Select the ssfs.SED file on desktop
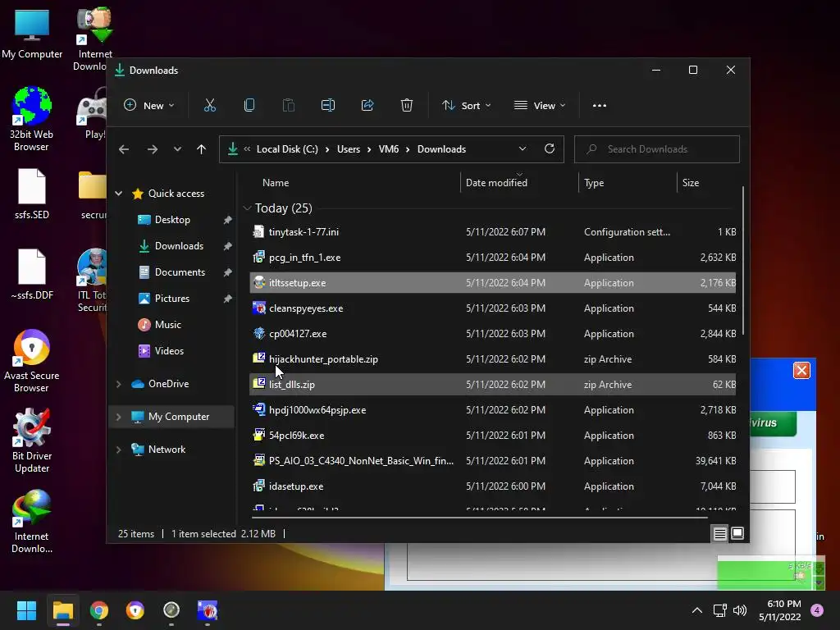Screen dimensions: 840x630 click(32, 194)
